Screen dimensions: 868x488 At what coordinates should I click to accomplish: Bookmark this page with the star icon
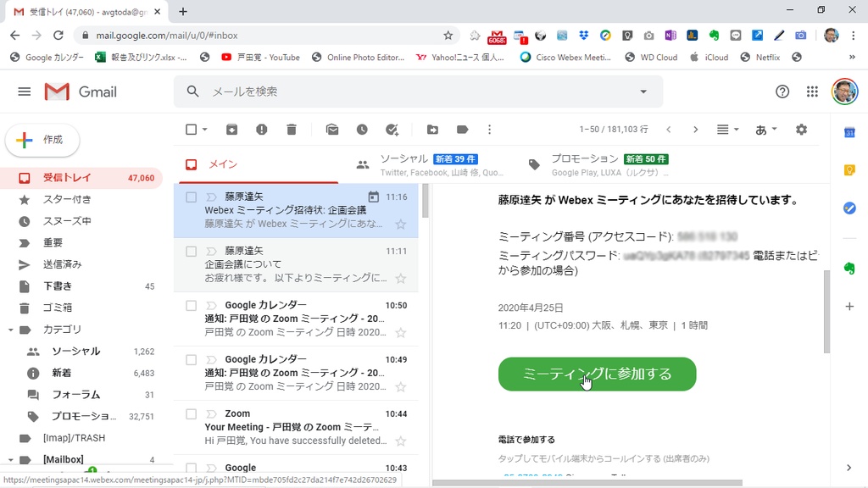coord(448,36)
